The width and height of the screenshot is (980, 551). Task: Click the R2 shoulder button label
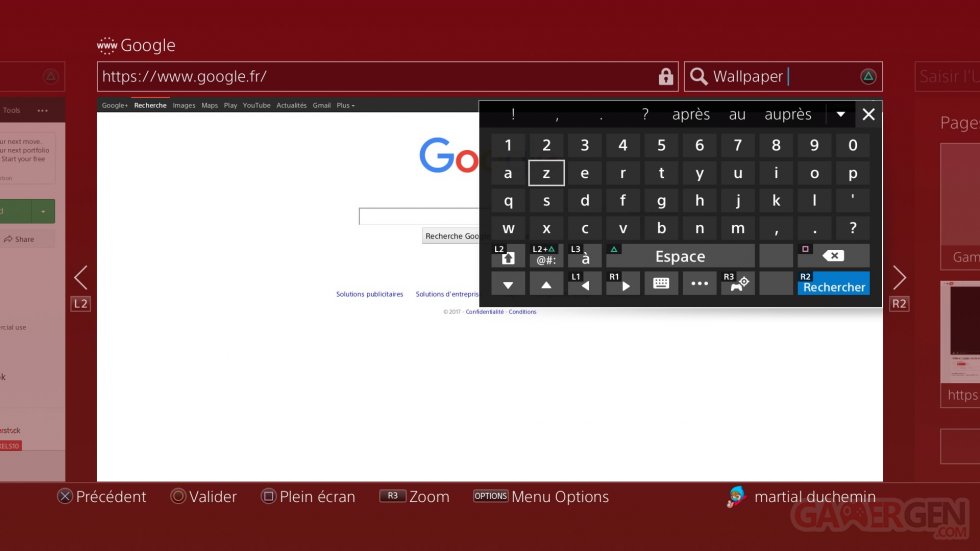pos(899,304)
